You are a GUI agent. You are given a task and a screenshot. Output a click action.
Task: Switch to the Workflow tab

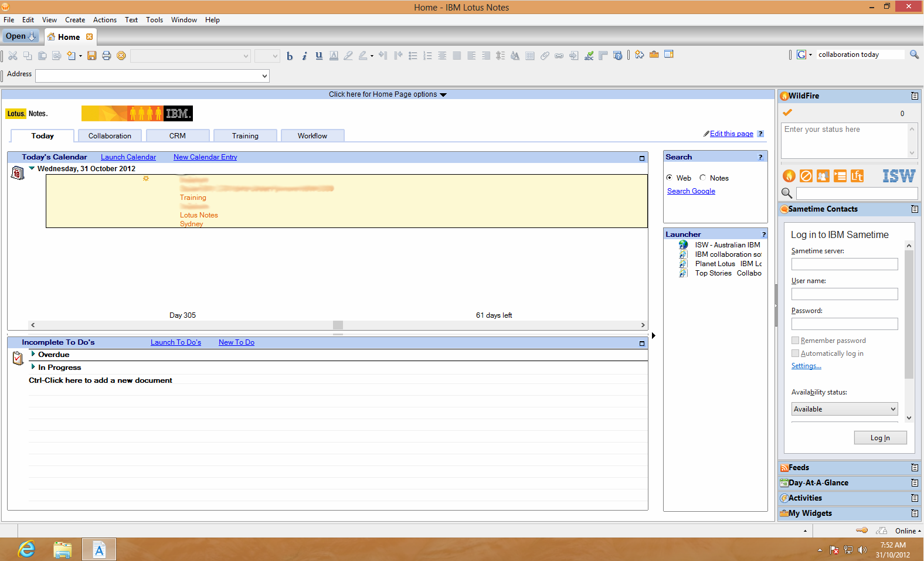312,136
